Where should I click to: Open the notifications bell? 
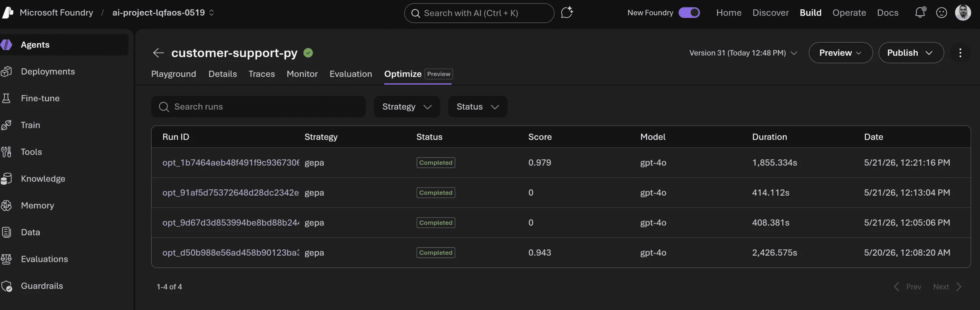coord(920,13)
